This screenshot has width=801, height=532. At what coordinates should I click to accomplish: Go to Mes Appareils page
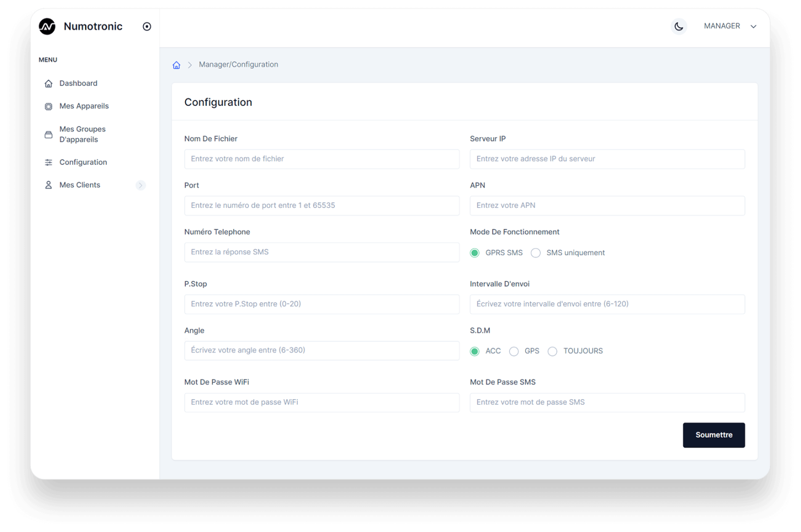[84, 106]
